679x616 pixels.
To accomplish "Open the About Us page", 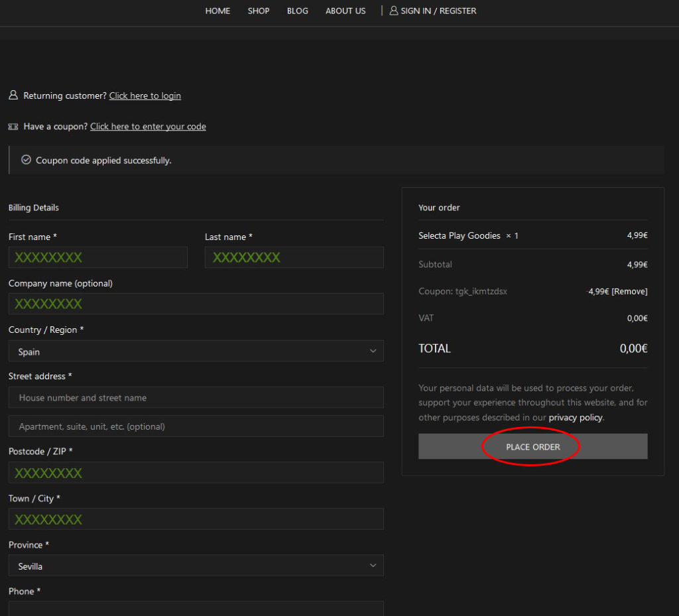I will pyautogui.click(x=345, y=11).
